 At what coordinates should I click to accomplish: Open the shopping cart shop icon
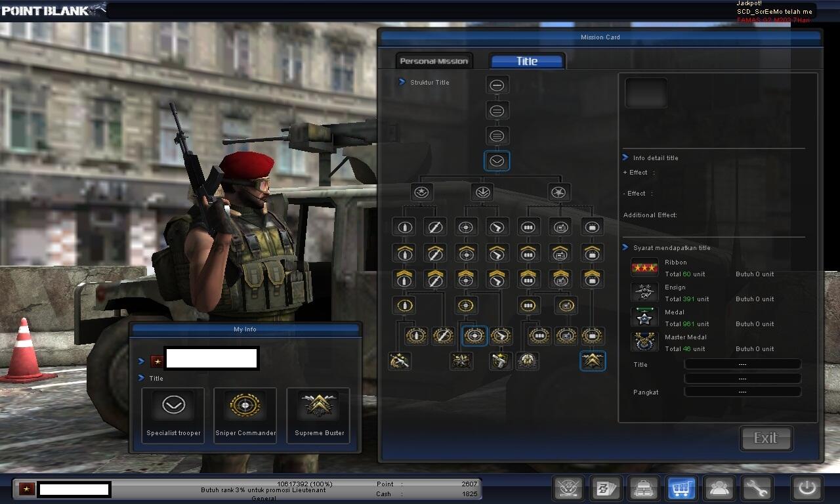681,489
